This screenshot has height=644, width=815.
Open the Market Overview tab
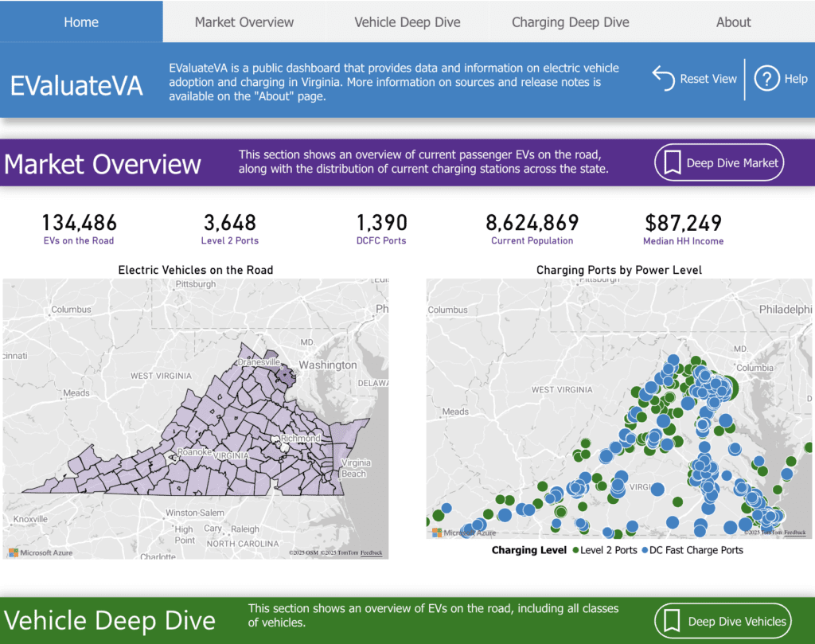coord(244,21)
